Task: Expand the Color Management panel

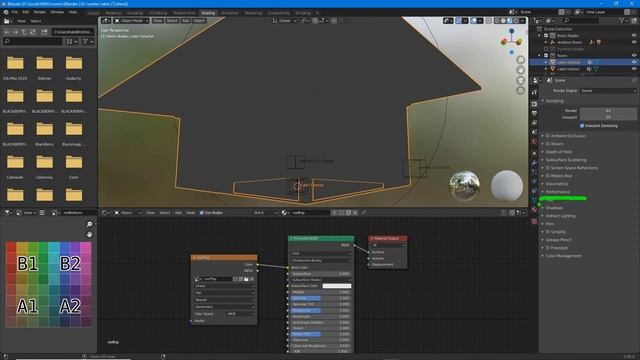Action: tap(563, 256)
